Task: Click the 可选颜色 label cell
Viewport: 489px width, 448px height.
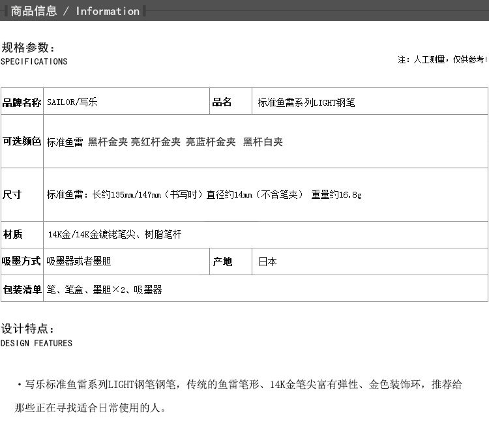Action: [x=22, y=142]
